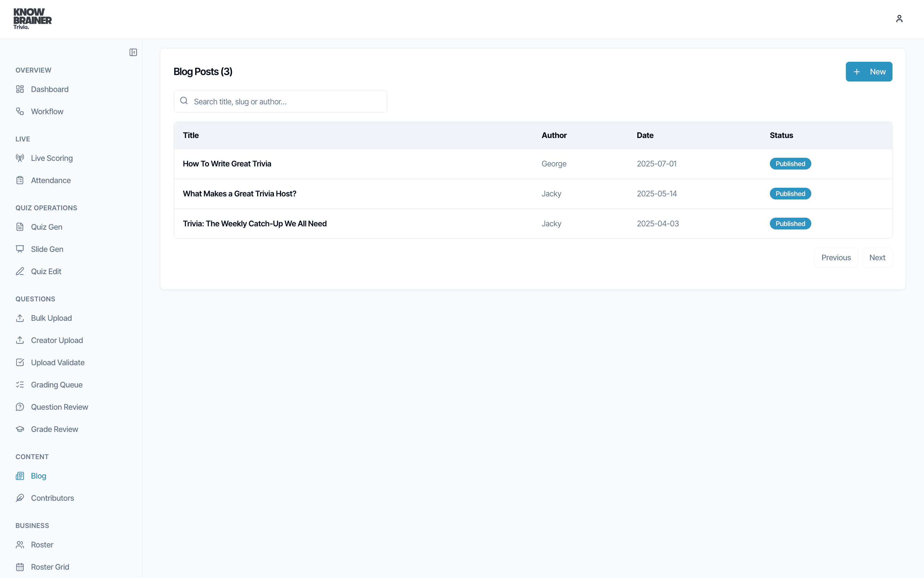Viewport: 924px width, 578px height.
Task: Open post What Makes a Great Trivia Host?
Action: (x=239, y=193)
